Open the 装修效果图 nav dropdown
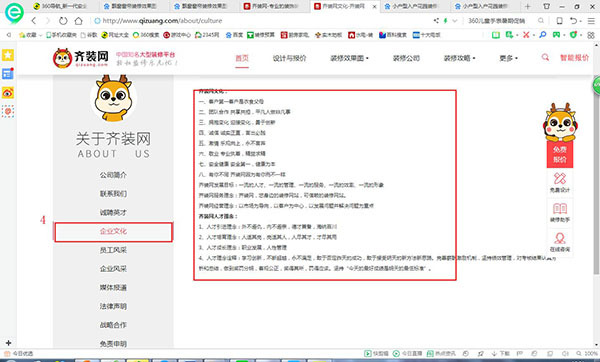 point(349,58)
